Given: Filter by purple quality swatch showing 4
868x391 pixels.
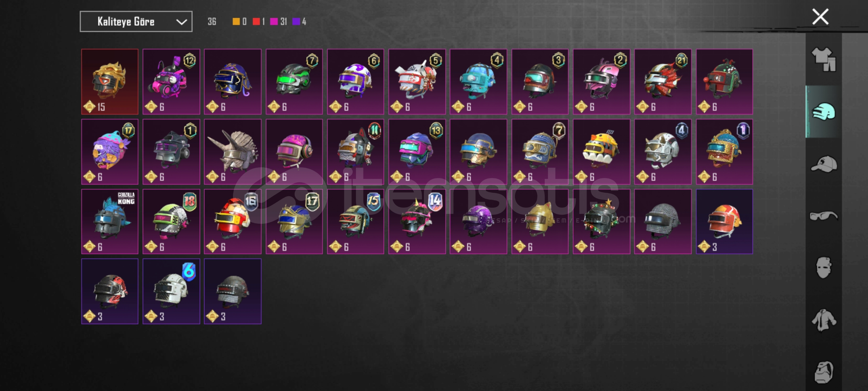Looking at the screenshot, I should [299, 22].
